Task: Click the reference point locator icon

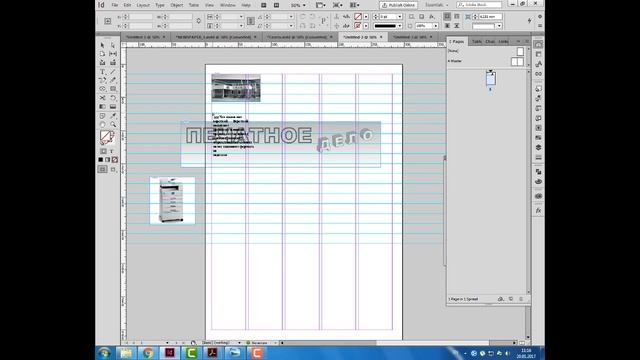Action: 108,21
